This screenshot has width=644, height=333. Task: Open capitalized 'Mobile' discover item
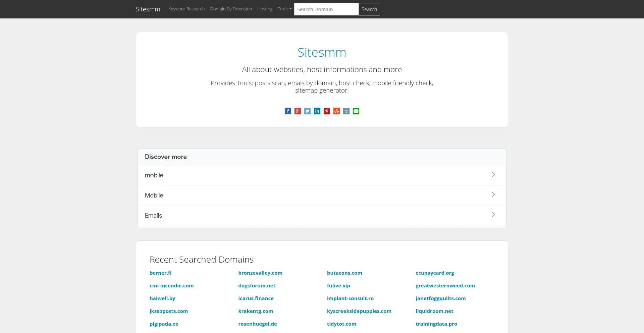(322, 195)
